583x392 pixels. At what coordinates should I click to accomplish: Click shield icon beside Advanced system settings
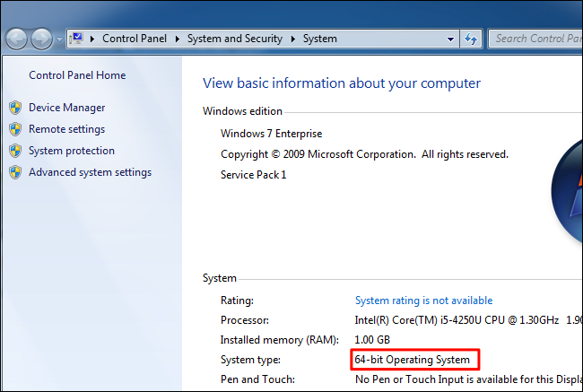(x=15, y=172)
